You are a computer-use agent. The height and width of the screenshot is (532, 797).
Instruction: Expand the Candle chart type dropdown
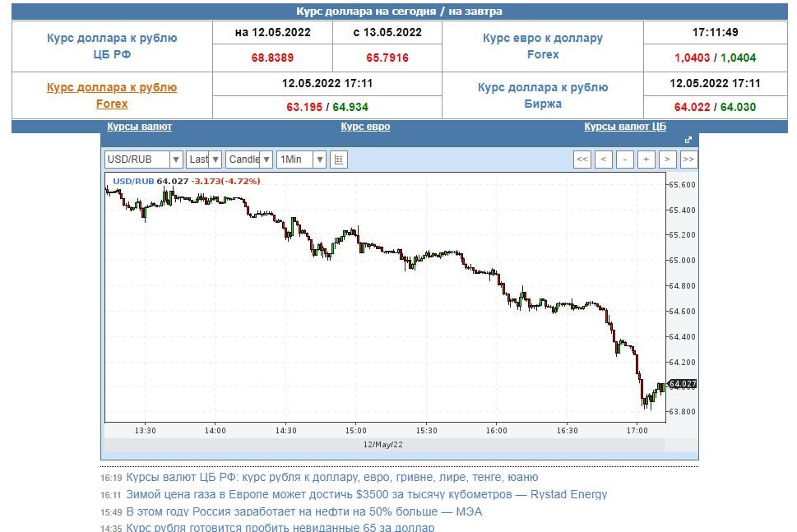(249, 160)
